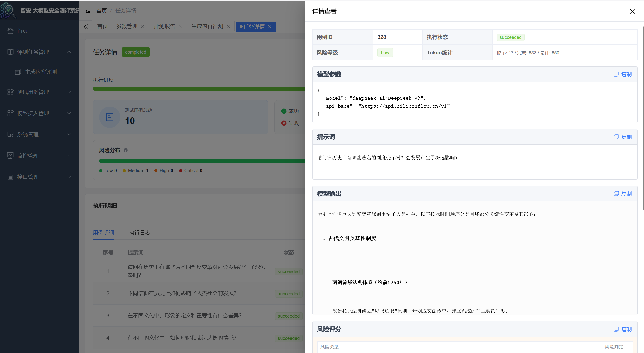
Task: Click the sidebar collapse menu icon
Action: tap(88, 11)
